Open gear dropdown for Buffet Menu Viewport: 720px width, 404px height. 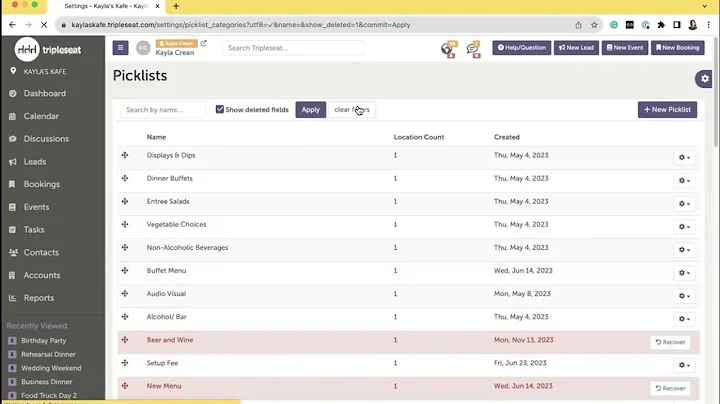point(684,273)
